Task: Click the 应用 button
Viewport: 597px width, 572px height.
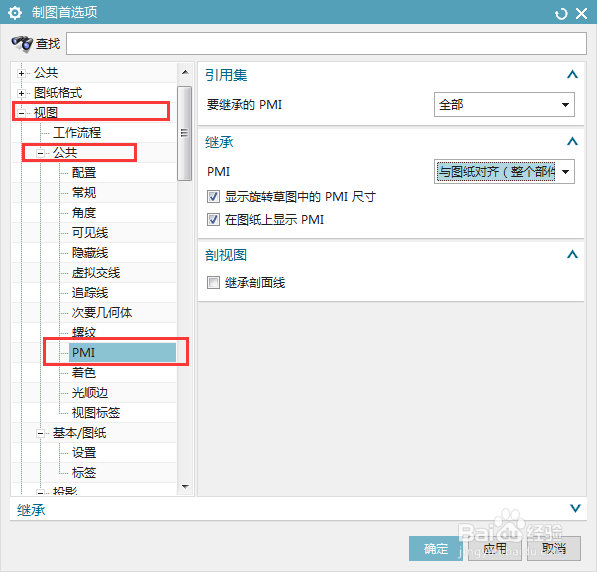Action: point(495,548)
